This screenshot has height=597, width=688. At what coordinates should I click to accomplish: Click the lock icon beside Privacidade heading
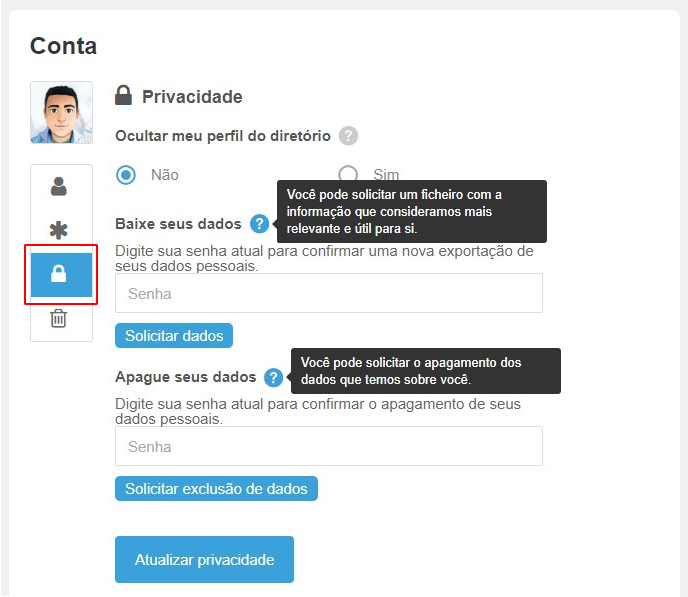[123, 95]
